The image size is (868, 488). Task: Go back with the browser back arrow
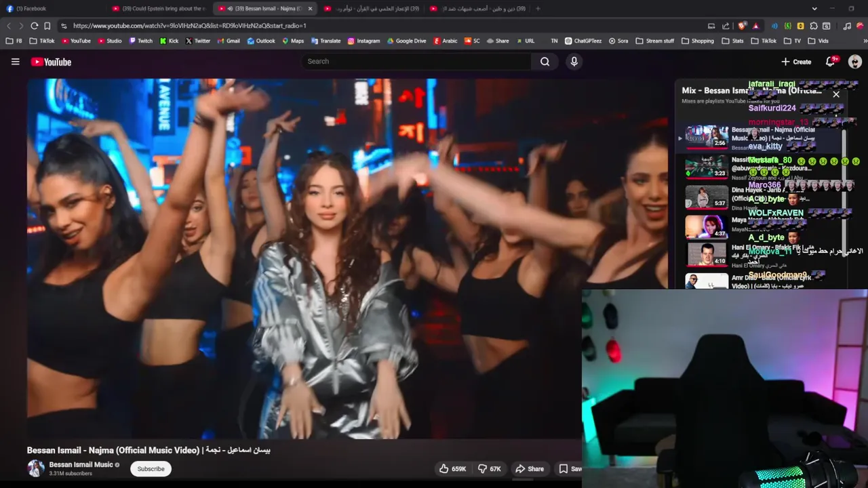click(x=9, y=26)
